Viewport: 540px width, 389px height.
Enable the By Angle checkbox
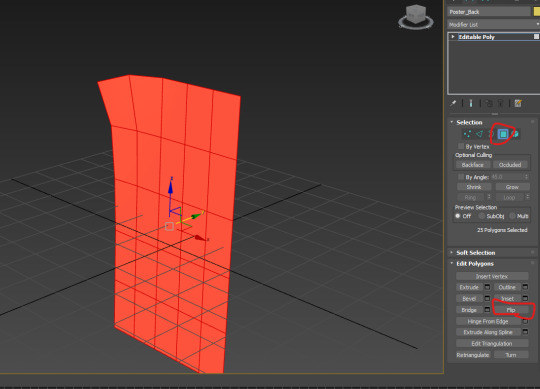point(461,177)
